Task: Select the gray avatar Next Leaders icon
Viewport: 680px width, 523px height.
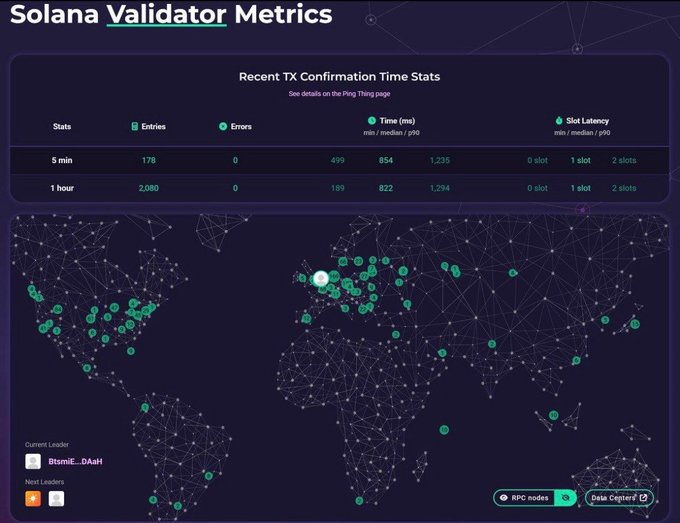Action: coord(56,499)
